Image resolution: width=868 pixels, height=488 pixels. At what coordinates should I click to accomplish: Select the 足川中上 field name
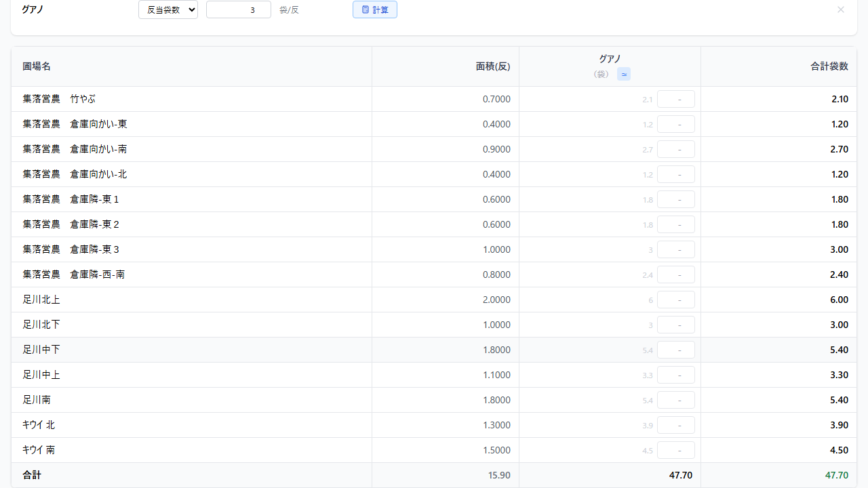point(41,375)
